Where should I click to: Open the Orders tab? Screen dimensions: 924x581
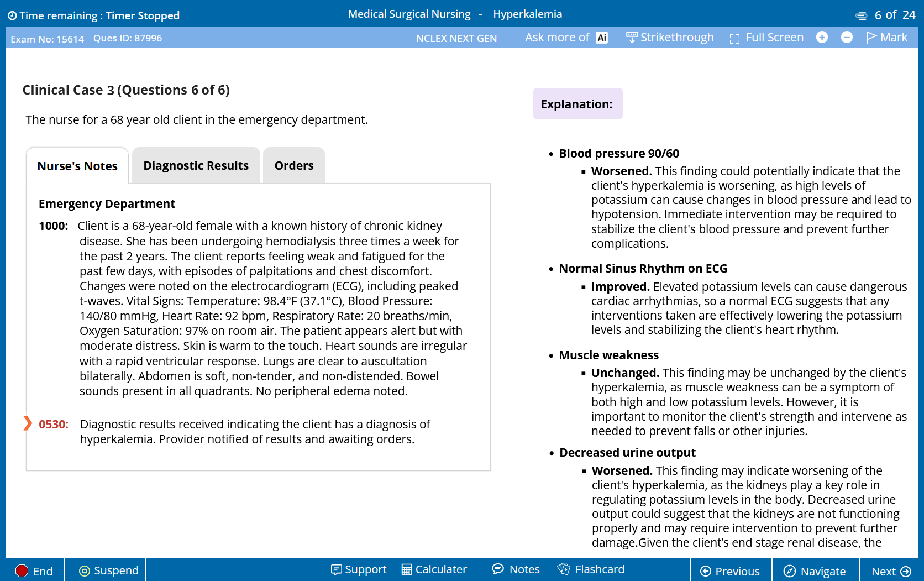[x=294, y=165]
